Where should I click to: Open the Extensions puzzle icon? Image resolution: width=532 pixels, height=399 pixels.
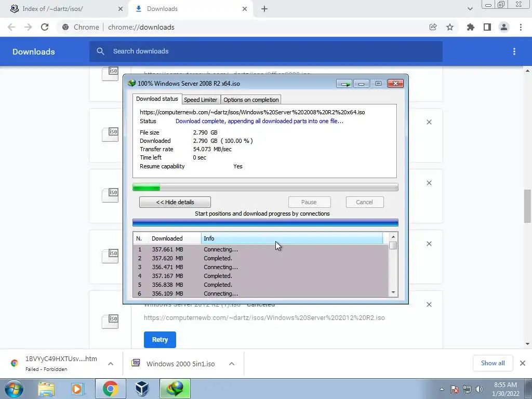click(470, 27)
